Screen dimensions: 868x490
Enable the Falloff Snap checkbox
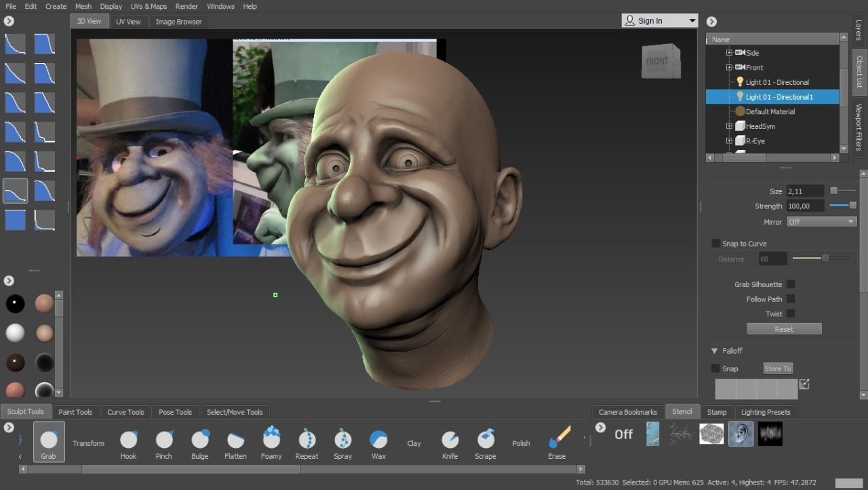point(715,369)
